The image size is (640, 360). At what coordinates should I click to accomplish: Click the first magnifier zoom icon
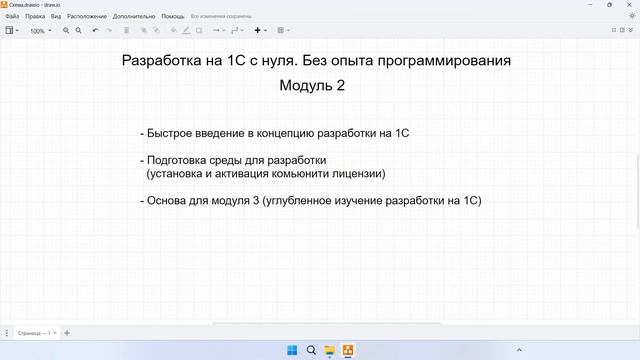tap(66, 30)
